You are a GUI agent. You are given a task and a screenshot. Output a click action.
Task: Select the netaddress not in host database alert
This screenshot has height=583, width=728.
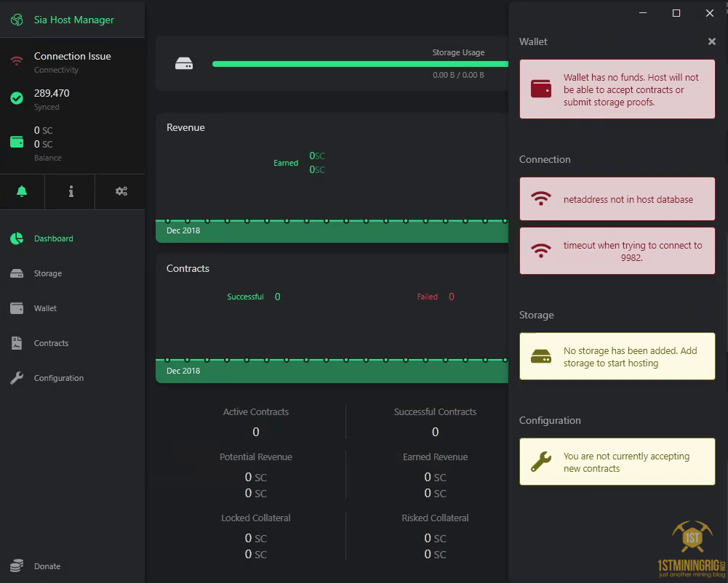617,198
